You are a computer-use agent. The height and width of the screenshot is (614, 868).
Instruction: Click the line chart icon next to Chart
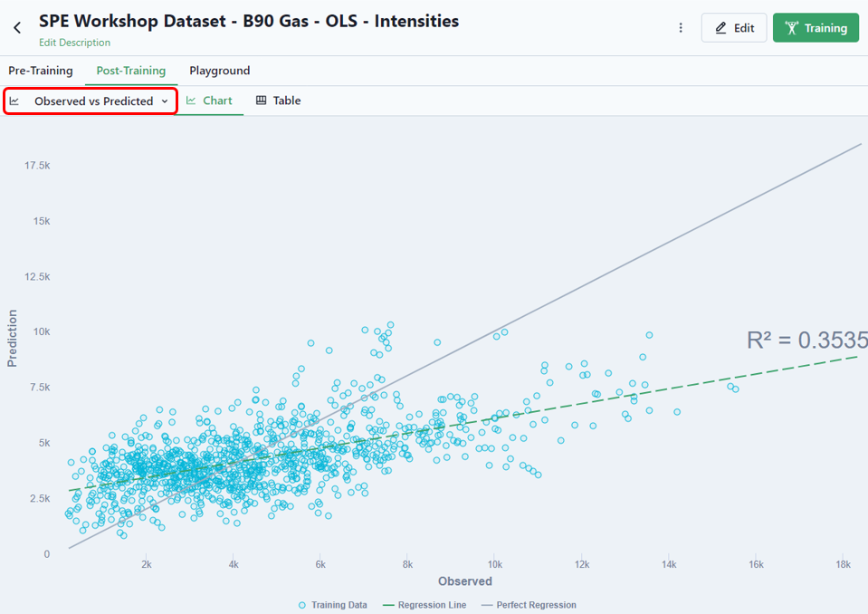click(191, 101)
